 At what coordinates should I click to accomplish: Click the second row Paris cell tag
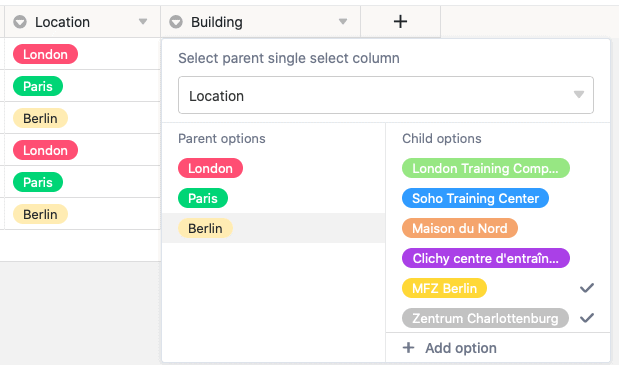pos(38,86)
